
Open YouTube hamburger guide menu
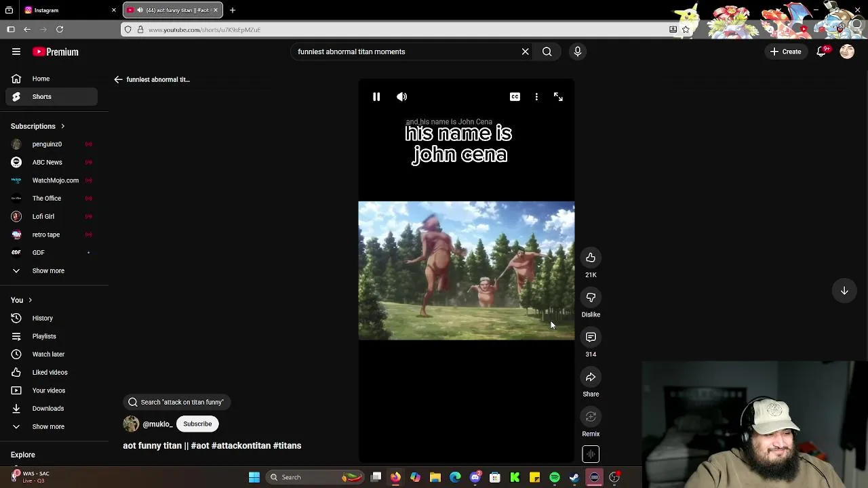(16, 52)
